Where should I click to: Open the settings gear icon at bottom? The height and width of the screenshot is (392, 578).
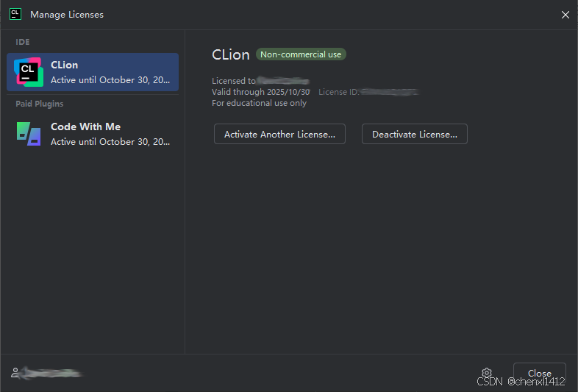(487, 372)
